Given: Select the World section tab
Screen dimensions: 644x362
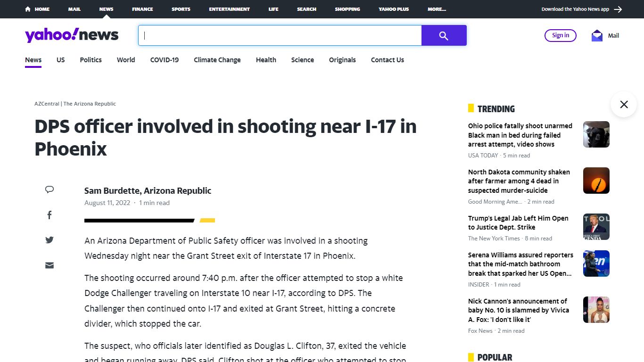Looking at the screenshot, I should [126, 60].
